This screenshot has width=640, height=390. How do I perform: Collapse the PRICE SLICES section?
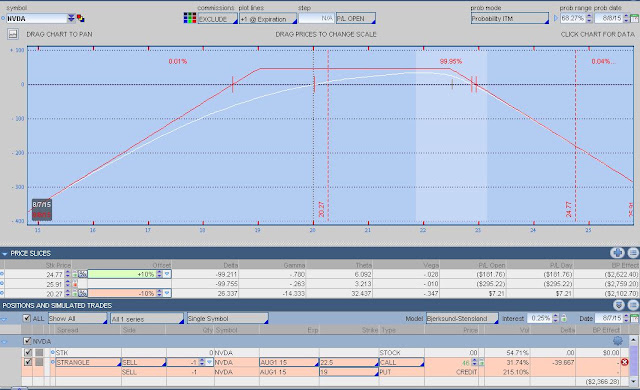(x=4, y=254)
